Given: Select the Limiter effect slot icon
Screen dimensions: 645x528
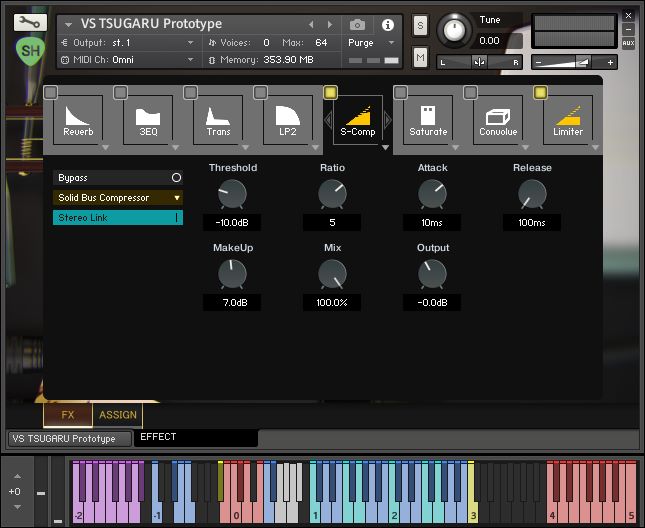Looking at the screenshot, I should point(568,118).
